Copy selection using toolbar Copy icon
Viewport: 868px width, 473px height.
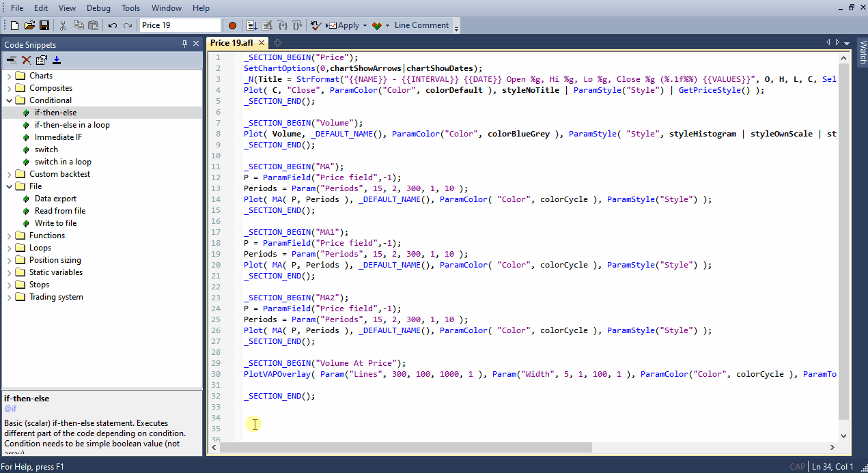(78, 25)
